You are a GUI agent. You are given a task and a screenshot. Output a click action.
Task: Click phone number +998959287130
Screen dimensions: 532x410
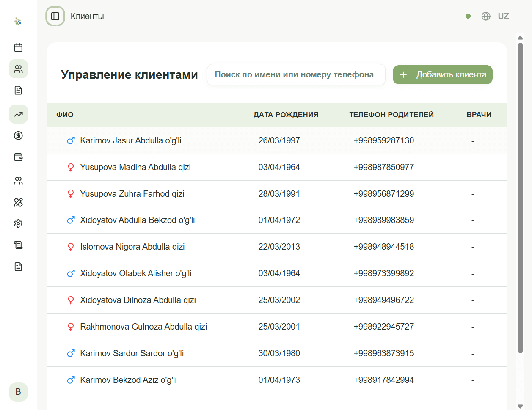point(384,140)
